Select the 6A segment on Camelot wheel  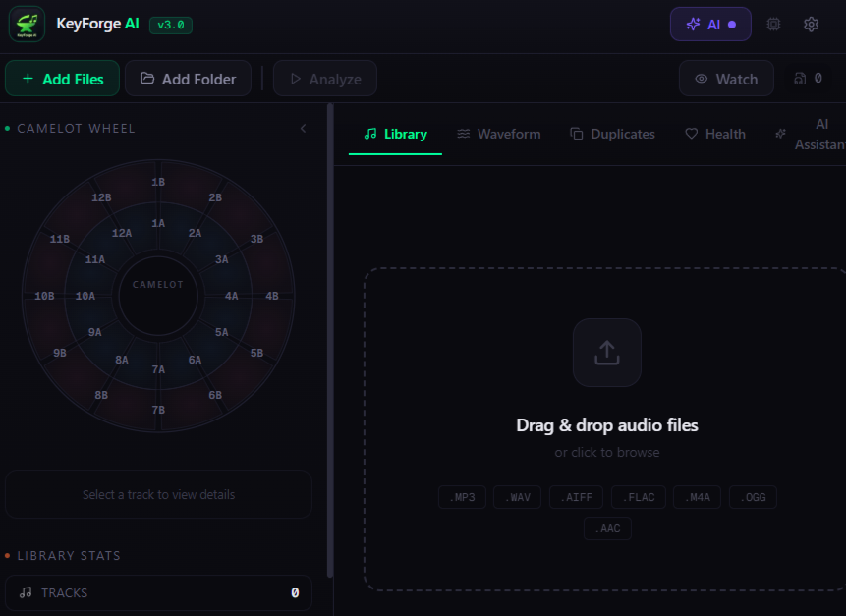tap(195, 360)
